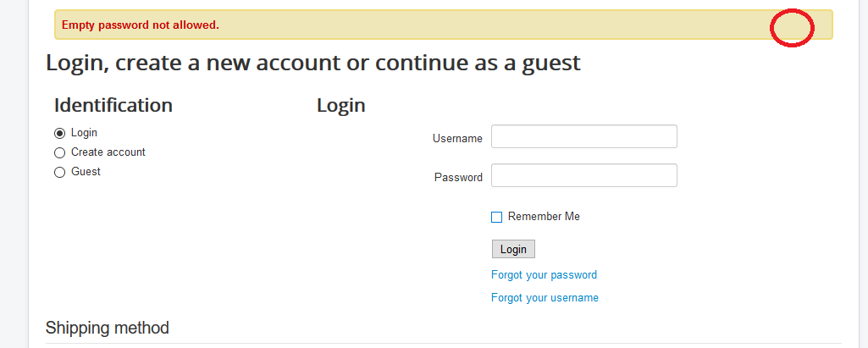The height and width of the screenshot is (348, 868).
Task: Open the Forgot your password link
Action: tap(544, 275)
